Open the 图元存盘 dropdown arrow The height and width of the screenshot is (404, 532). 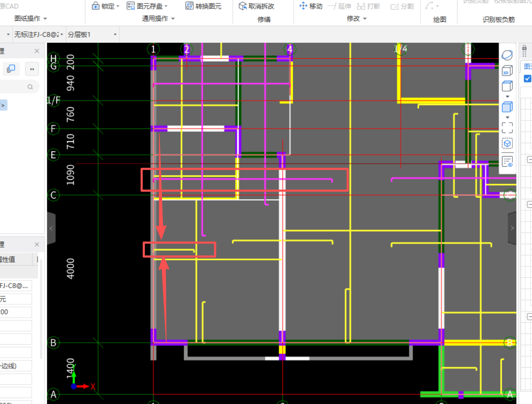point(166,6)
